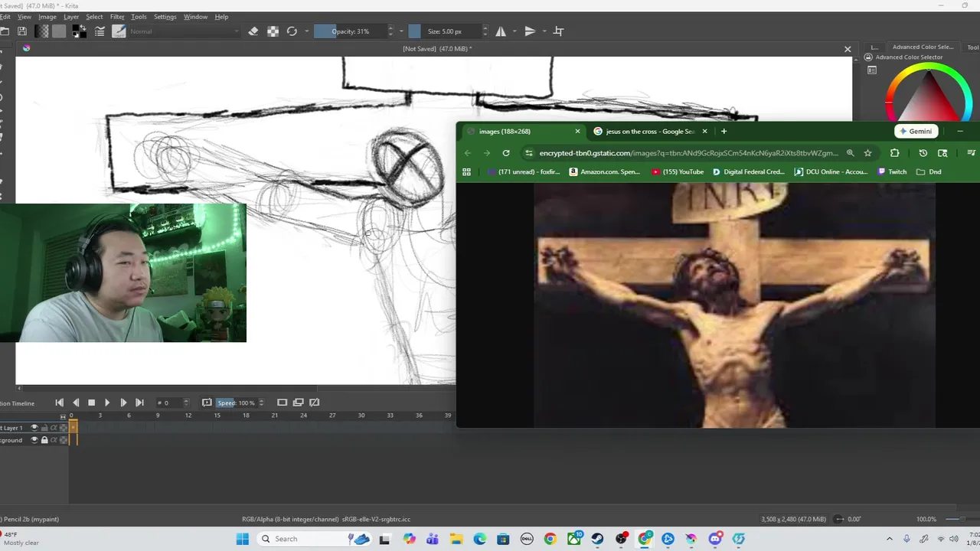Open Discord from the taskbar
The image size is (980, 551).
[715, 539]
